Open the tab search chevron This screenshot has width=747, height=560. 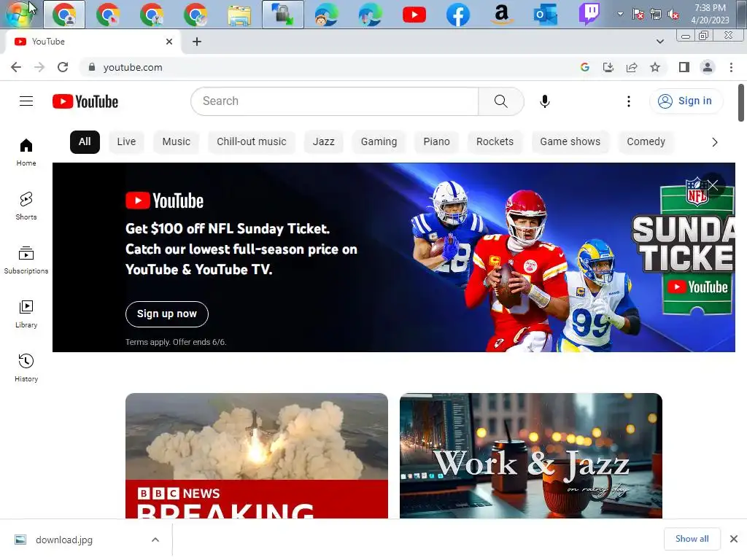pyautogui.click(x=659, y=42)
